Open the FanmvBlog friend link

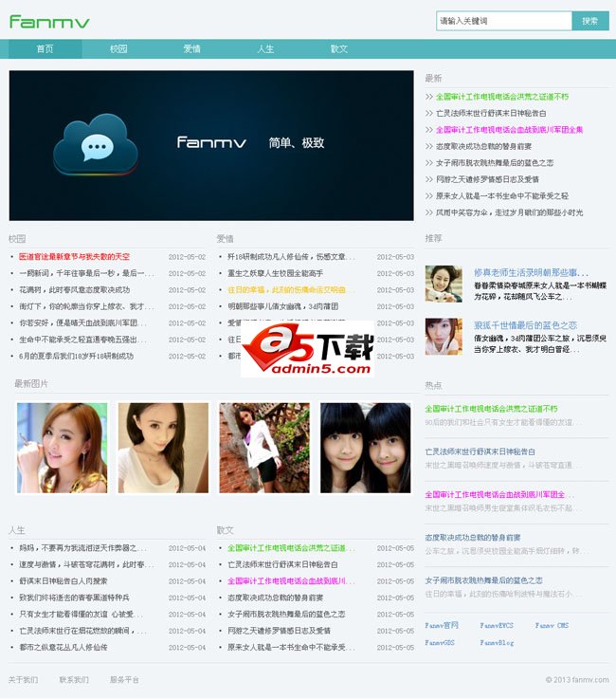click(497, 642)
